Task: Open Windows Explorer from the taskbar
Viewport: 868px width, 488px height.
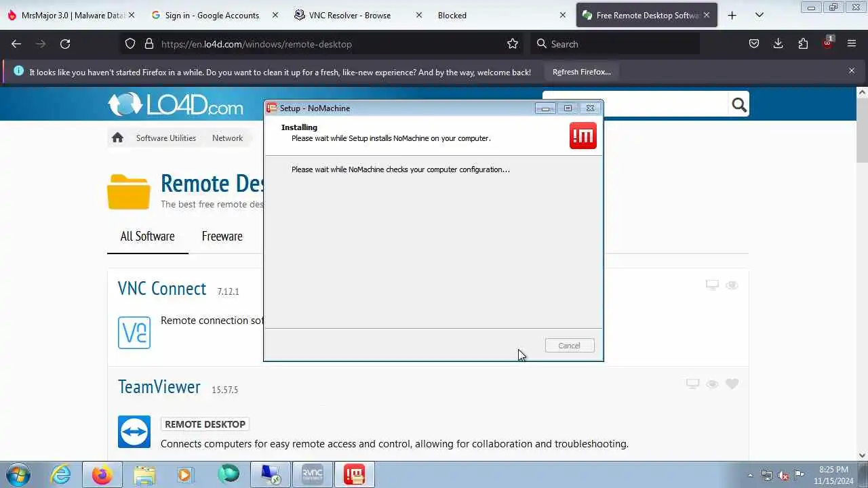Action: [144, 474]
